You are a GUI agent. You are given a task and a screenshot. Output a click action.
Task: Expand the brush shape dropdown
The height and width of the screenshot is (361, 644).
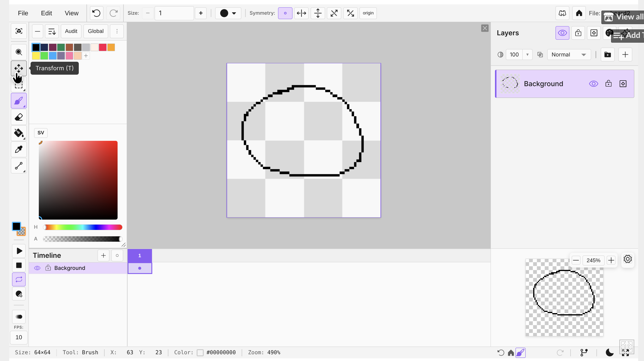point(228,13)
